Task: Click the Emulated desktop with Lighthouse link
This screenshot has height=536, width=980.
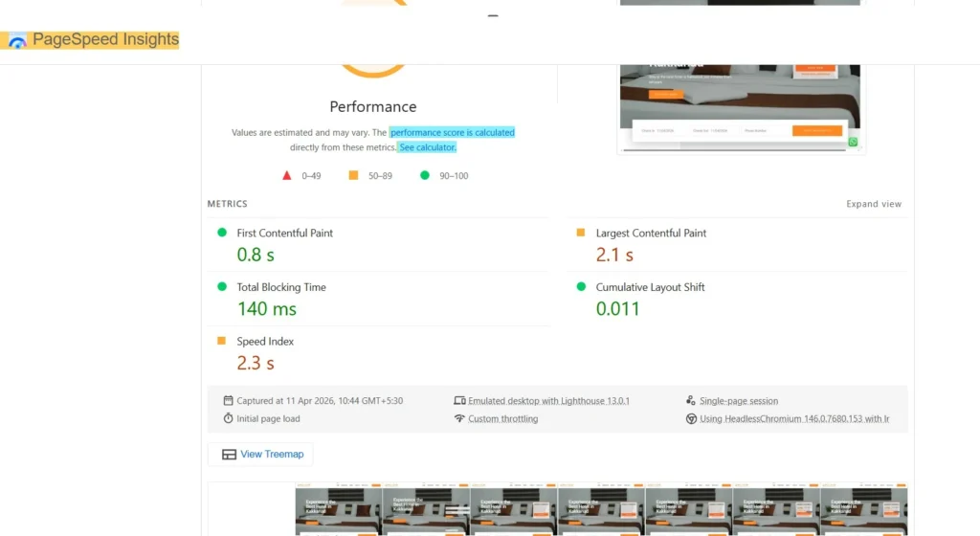Action: pos(548,401)
